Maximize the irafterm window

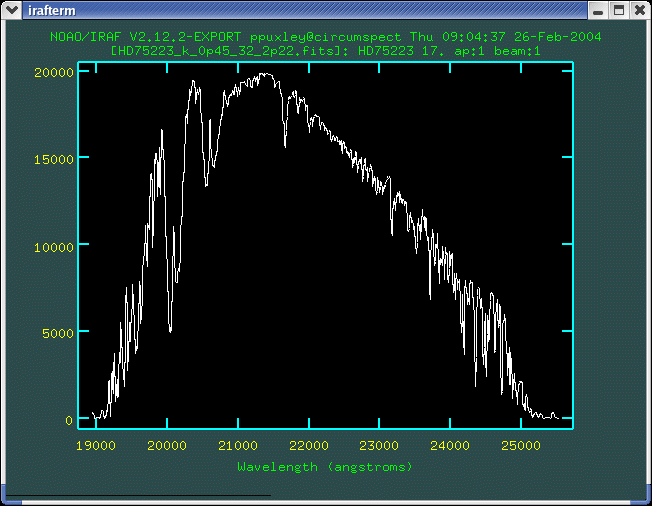click(x=619, y=10)
